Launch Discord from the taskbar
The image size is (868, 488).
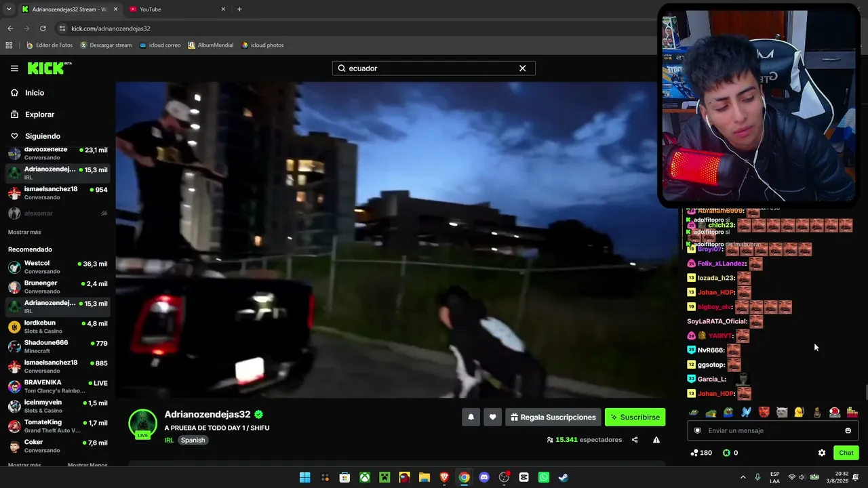coord(484,477)
